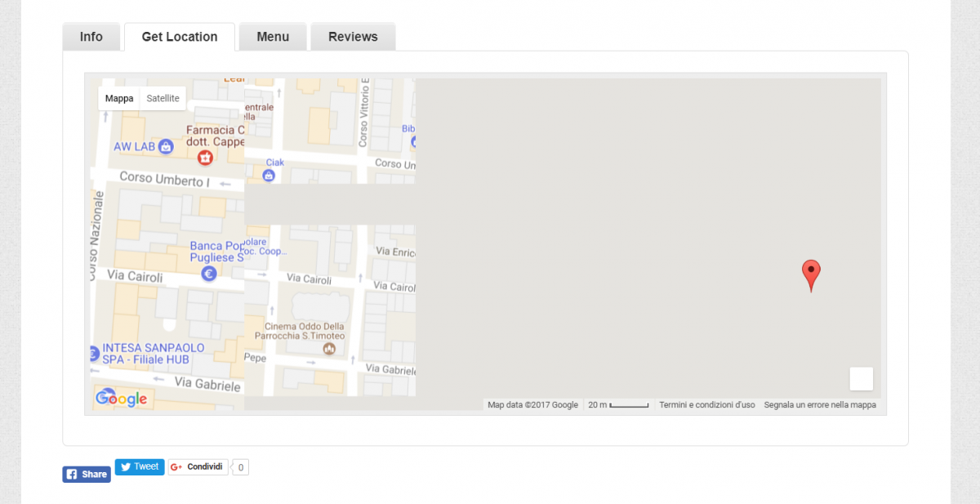Click the Google logo on map
The width and height of the screenshot is (980, 504).
click(x=122, y=399)
